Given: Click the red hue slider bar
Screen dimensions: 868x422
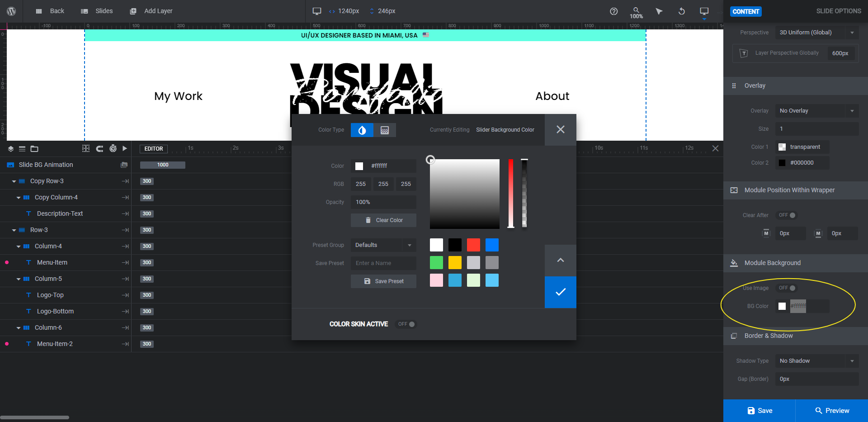Looking at the screenshot, I should point(511,194).
